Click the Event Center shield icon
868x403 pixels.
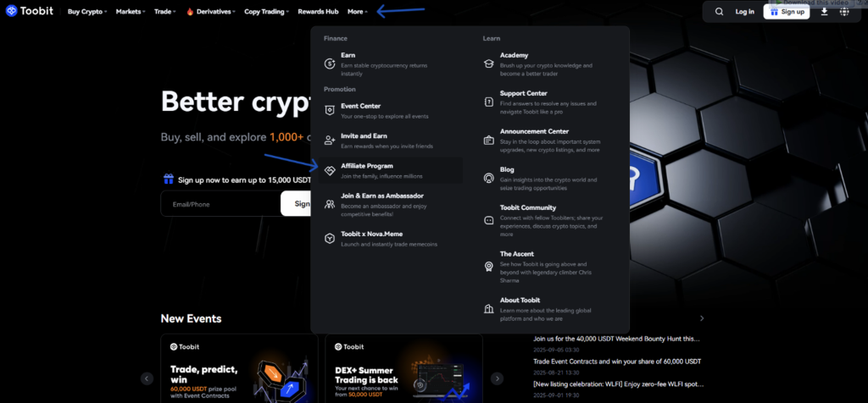[x=330, y=111]
